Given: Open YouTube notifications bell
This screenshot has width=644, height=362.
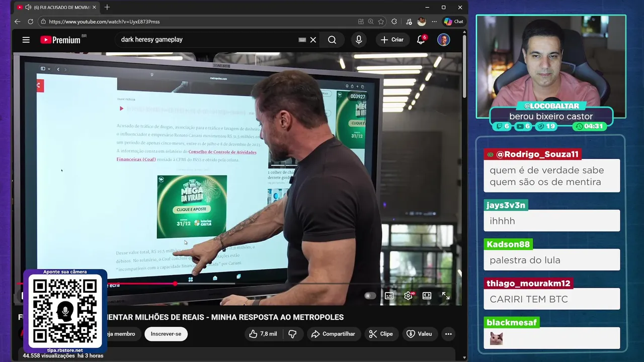Looking at the screenshot, I should click(x=421, y=40).
